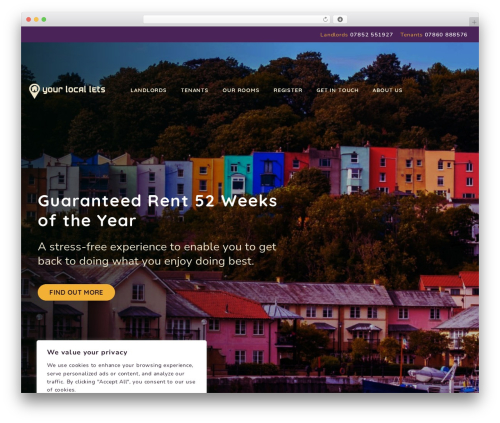
Task: Click the round browser icon beside the address bar
Action: (x=340, y=19)
